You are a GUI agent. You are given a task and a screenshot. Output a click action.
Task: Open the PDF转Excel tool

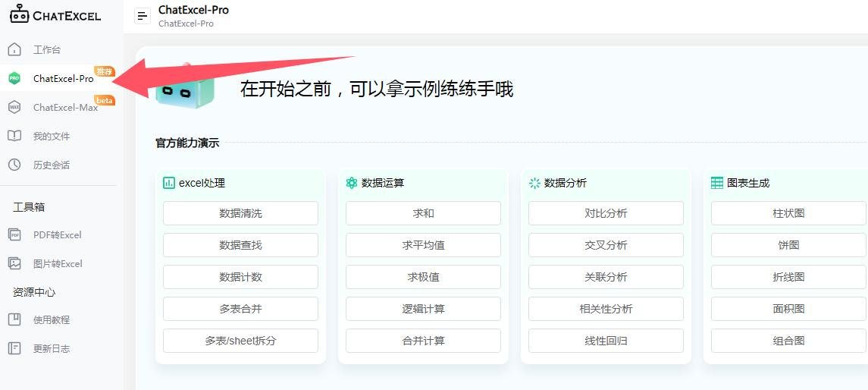click(58, 235)
